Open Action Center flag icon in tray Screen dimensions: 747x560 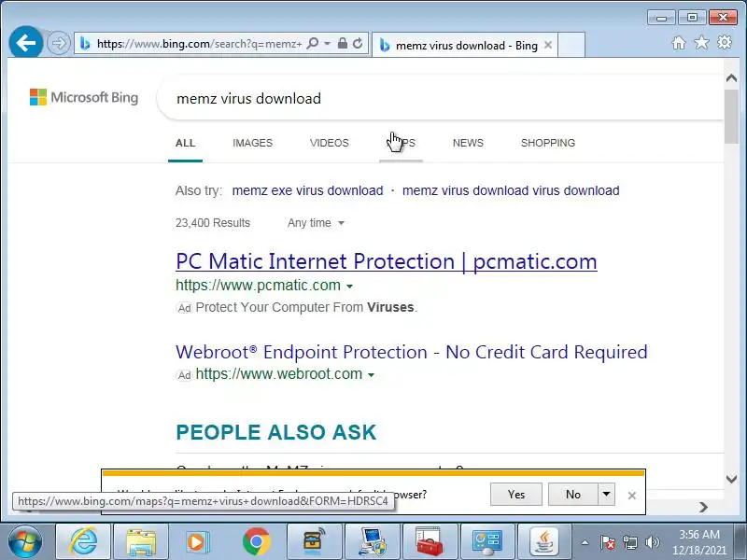click(x=608, y=542)
